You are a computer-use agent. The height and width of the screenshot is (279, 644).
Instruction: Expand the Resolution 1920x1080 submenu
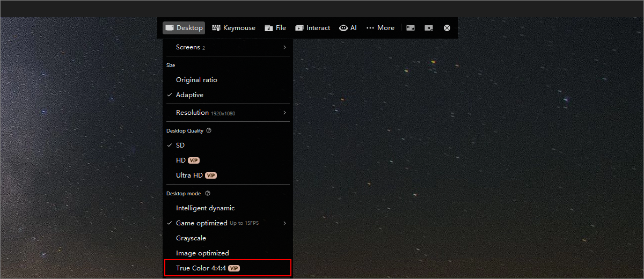click(228, 113)
